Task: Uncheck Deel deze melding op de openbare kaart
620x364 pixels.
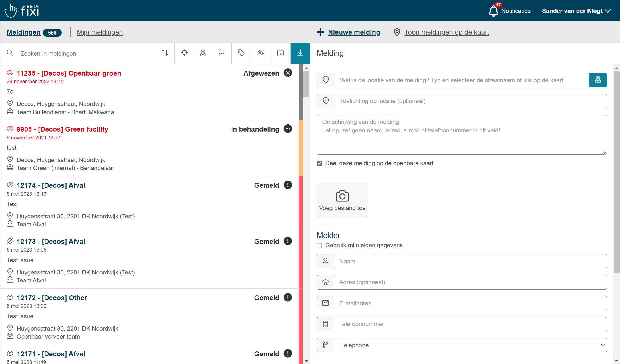Action: tap(319, 163)
